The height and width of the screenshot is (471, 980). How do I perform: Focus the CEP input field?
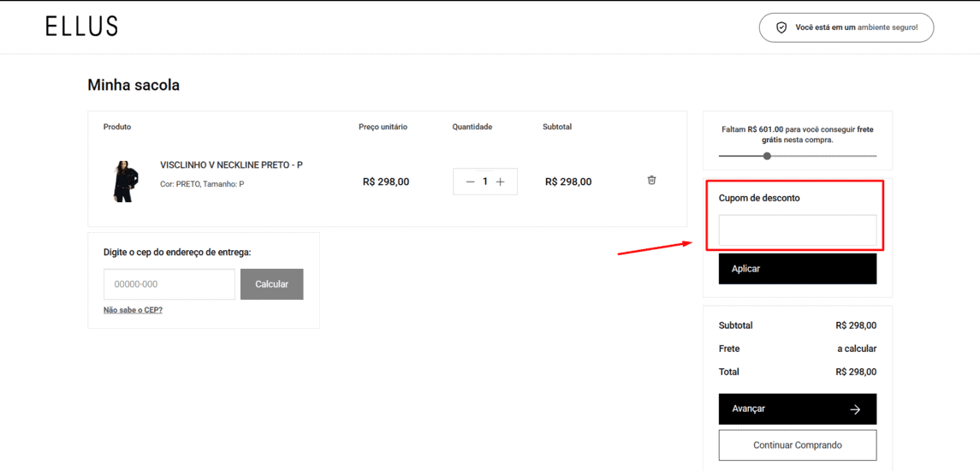click(x=169, y=284)
